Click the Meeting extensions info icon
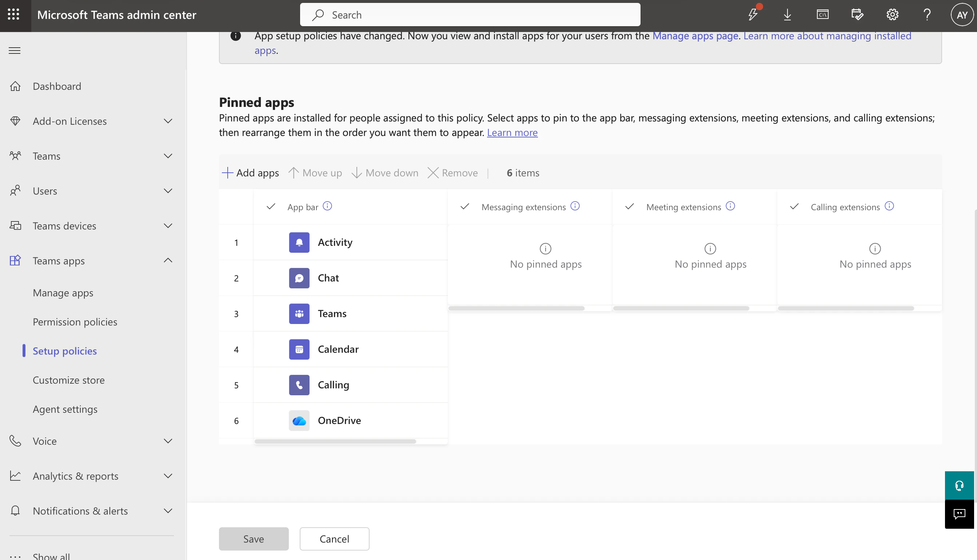This screenshot has height=560, width=977. tap(730, 206)
